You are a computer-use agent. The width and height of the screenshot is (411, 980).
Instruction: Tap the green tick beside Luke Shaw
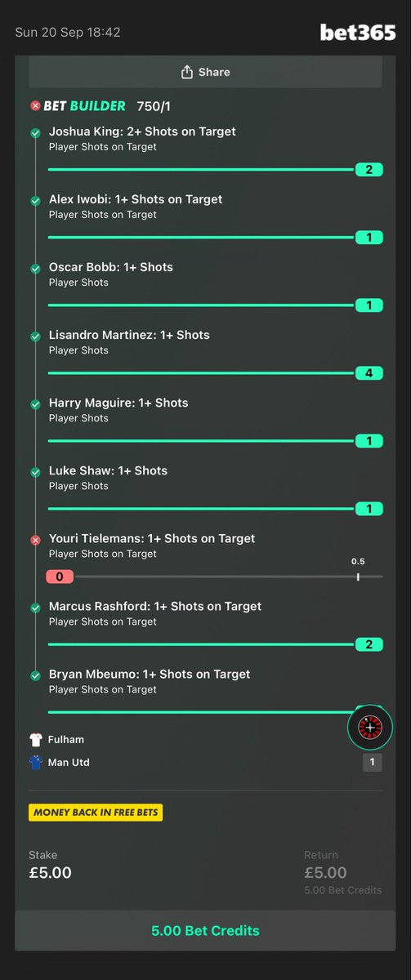(x=35, y=472)
